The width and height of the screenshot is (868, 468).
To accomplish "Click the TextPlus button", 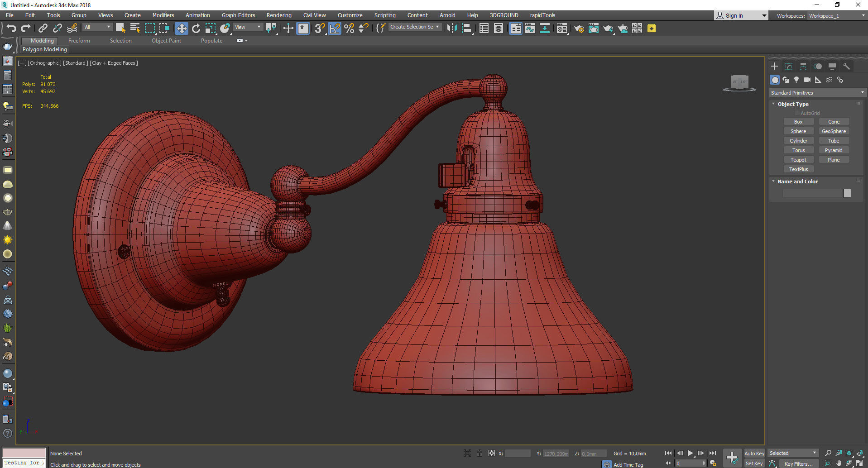I will pos(798,169).
